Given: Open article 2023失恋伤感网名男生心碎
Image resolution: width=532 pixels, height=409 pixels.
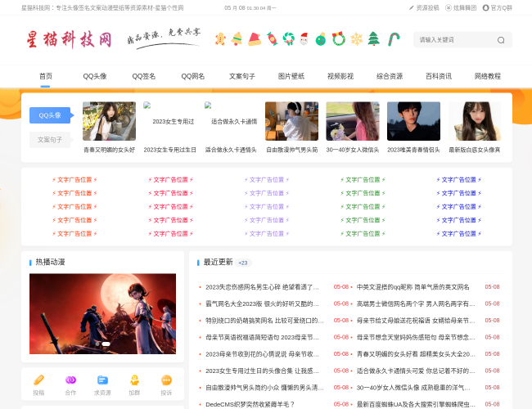Looking at the screenshot, I should tap(262, 287).
